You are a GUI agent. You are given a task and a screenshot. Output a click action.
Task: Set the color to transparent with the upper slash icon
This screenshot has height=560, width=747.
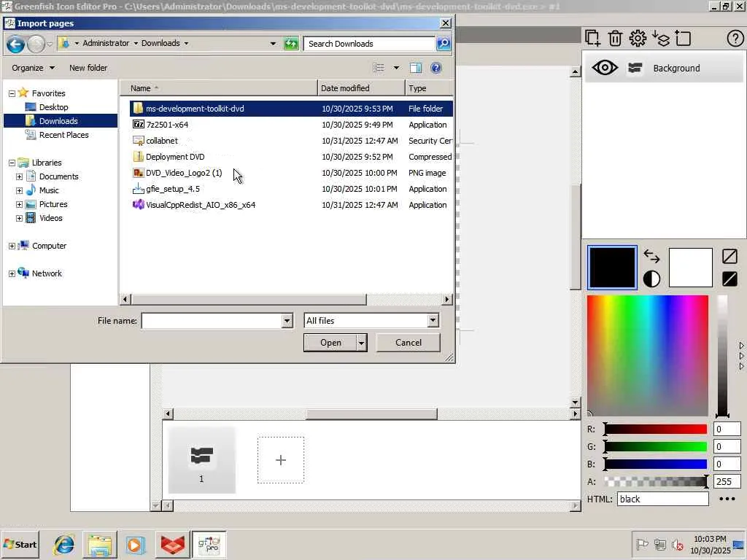[x=729, y=256]
